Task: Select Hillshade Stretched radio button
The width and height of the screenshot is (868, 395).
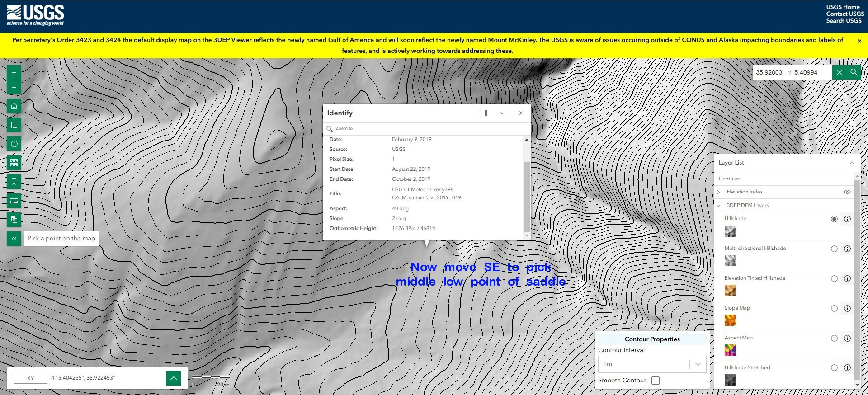Action: coord(835,368)
